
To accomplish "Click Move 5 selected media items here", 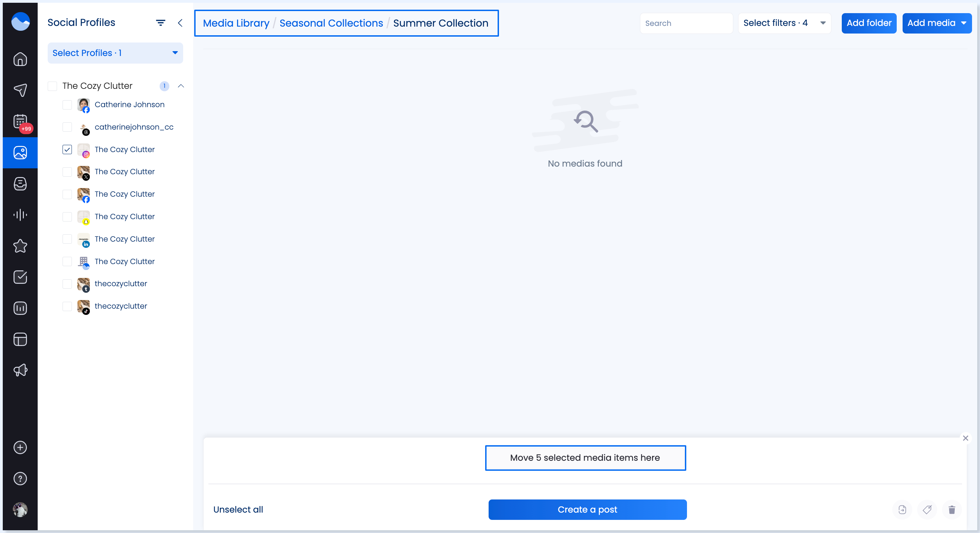I will [x=585, y=458].
